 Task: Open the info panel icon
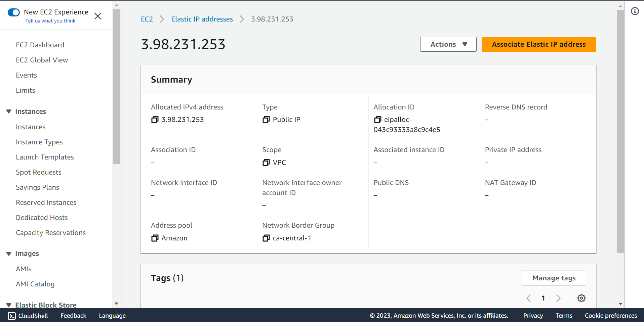(635, 11)
